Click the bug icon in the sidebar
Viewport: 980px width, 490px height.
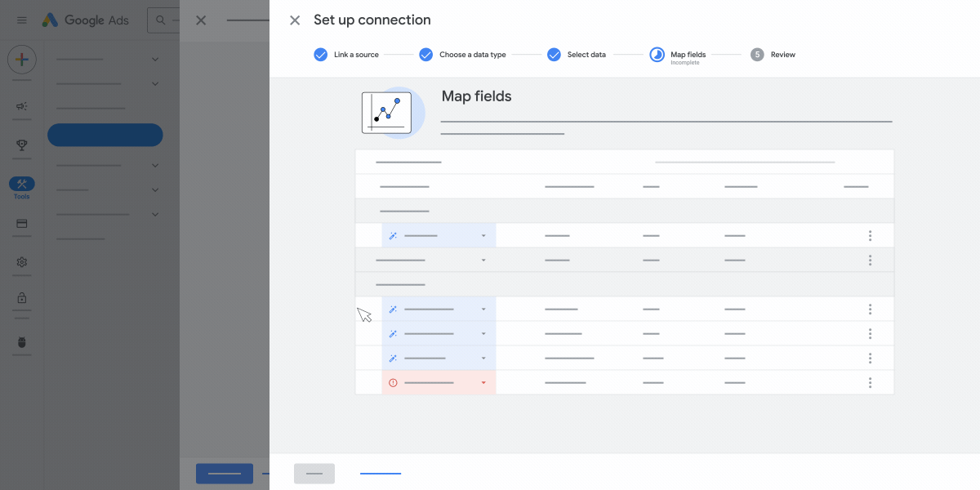pos(22,342)
